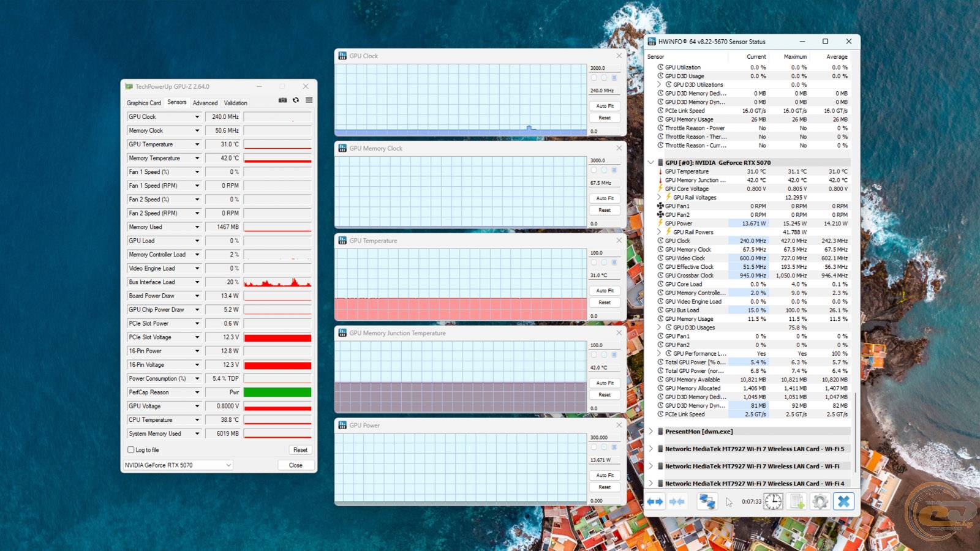This screenshot has height=551, width=980.
Task: Click the red 16-Pin Voltage graph bar
Action: [277, 365]
